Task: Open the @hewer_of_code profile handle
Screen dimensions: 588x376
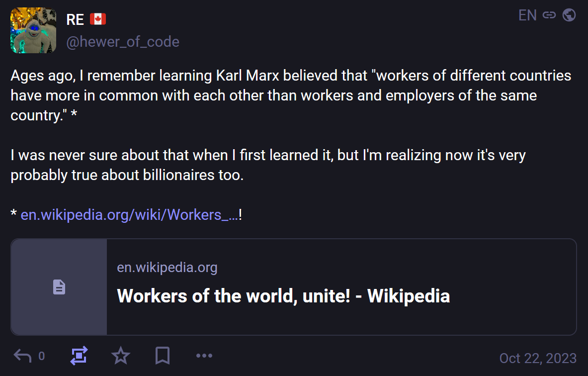Action: click(x=123, y=42)
